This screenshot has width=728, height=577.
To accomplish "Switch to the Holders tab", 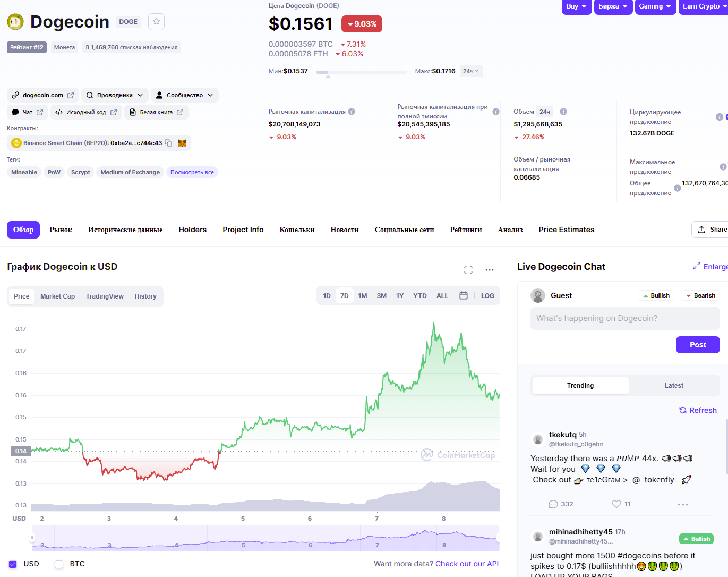I will coord(192,230).
